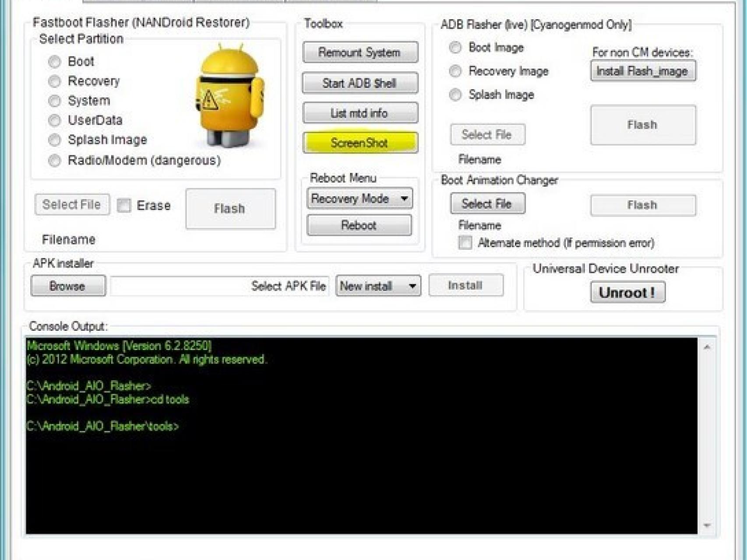Select the Recovery partition option

tap(55, 81)
